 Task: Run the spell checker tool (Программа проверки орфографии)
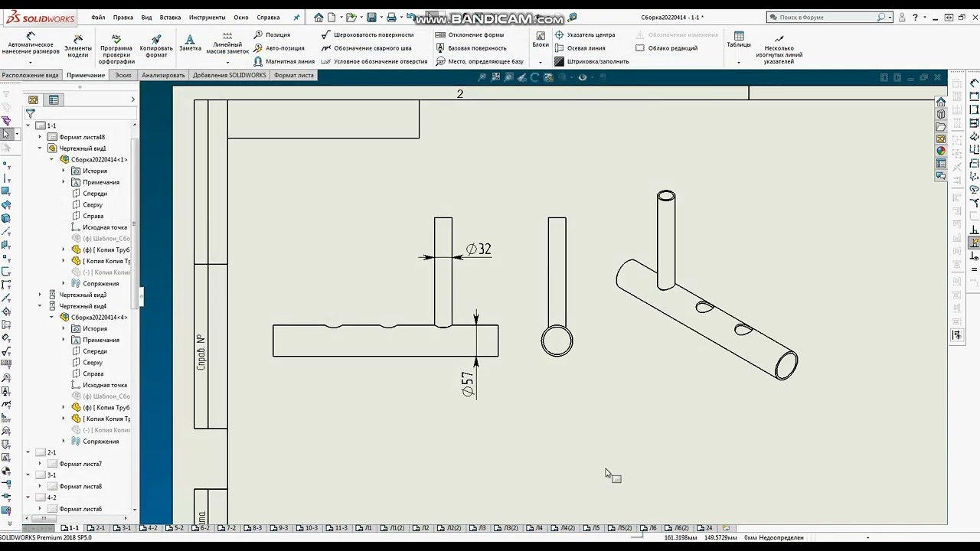[116, 48]
